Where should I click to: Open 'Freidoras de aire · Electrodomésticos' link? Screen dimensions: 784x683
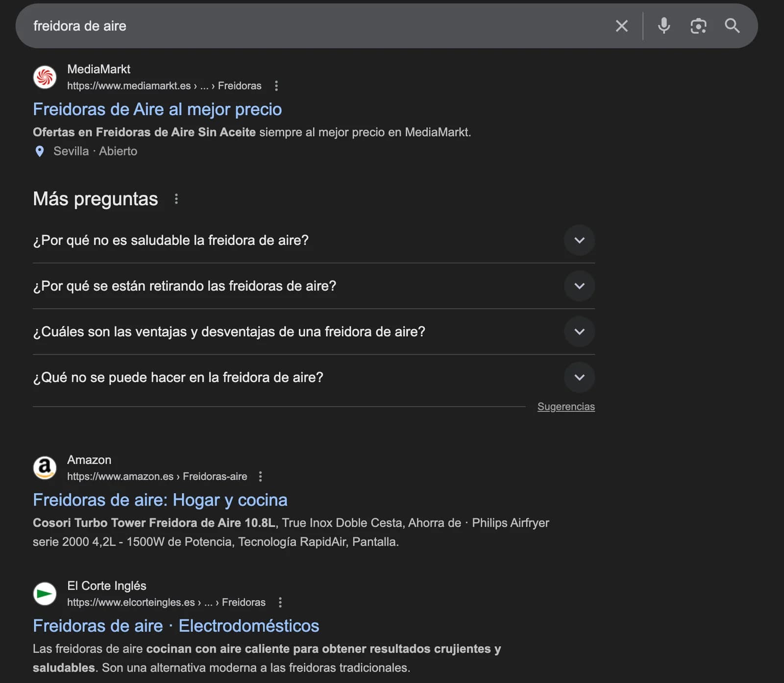click(176, 626)
